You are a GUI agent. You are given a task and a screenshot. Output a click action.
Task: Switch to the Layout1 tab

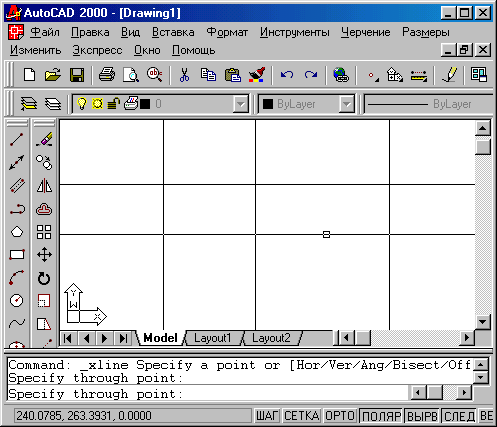[212, 338]
